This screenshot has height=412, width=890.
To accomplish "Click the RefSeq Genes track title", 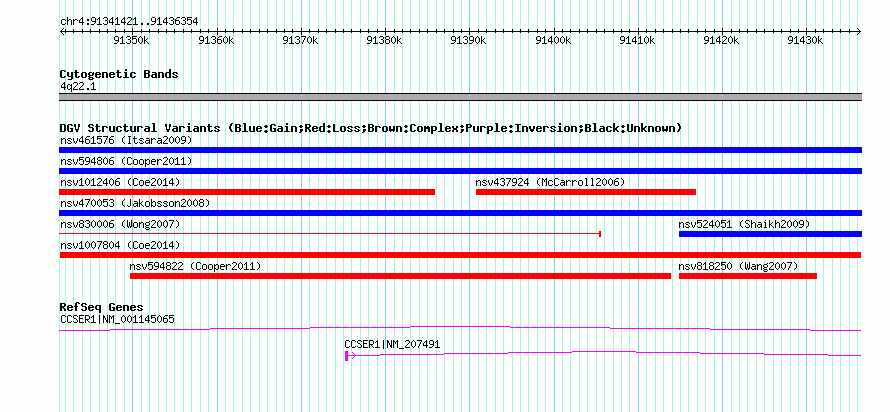I will pos(101,307).
